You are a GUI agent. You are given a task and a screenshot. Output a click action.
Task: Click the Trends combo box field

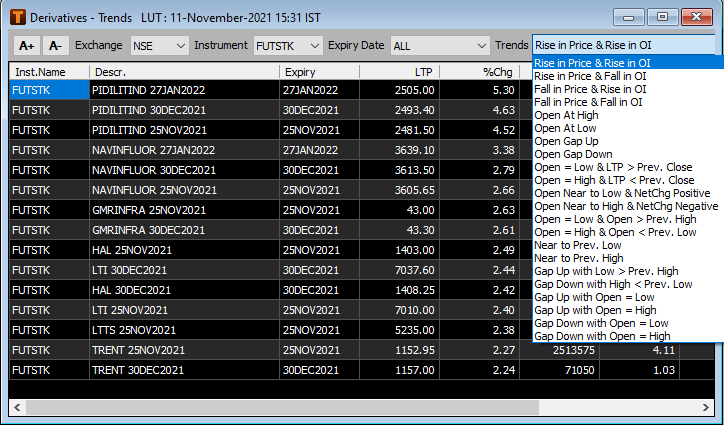tap(624, 45)
